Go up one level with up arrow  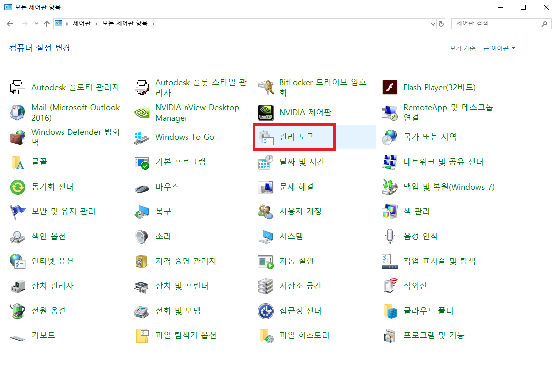tap(47, 24)
